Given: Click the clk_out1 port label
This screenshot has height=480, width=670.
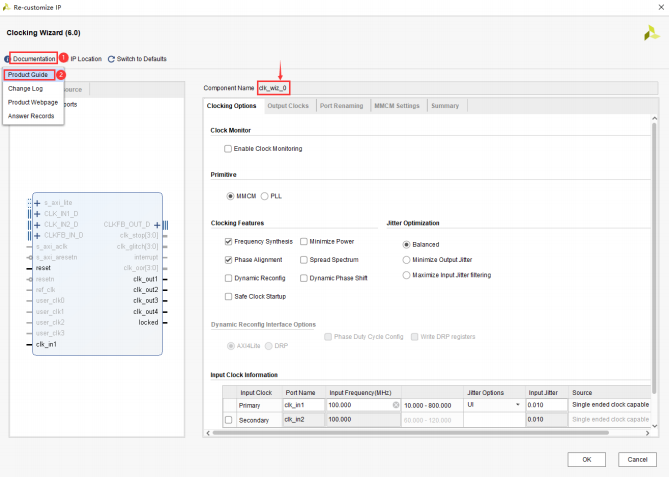Looking at the screenshot, I should click(x=145, y=280).
